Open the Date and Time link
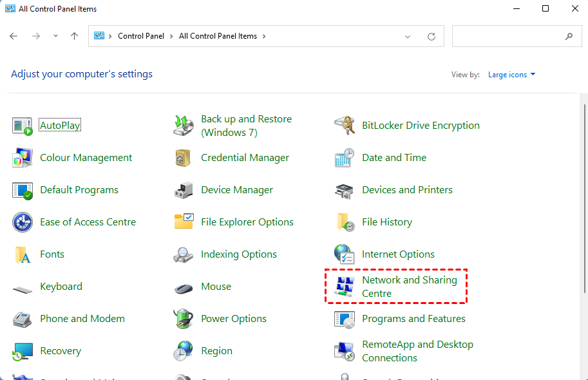 [394, 158]
